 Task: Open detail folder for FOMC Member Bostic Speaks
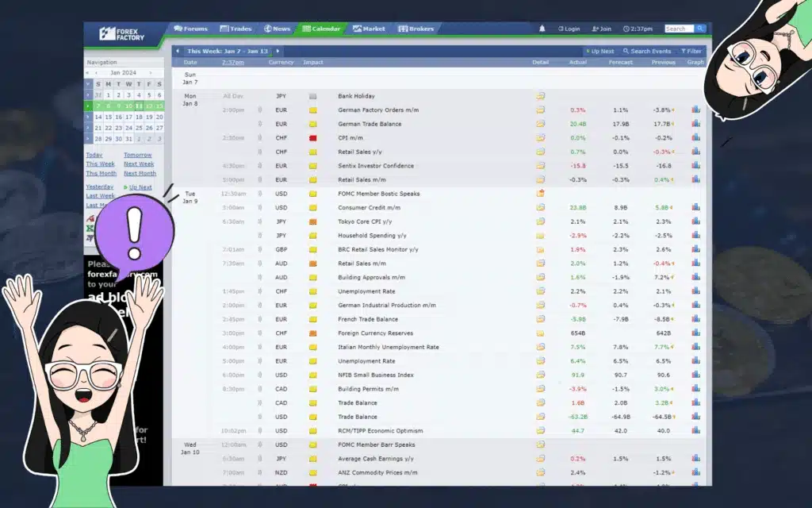coord(540,194)
